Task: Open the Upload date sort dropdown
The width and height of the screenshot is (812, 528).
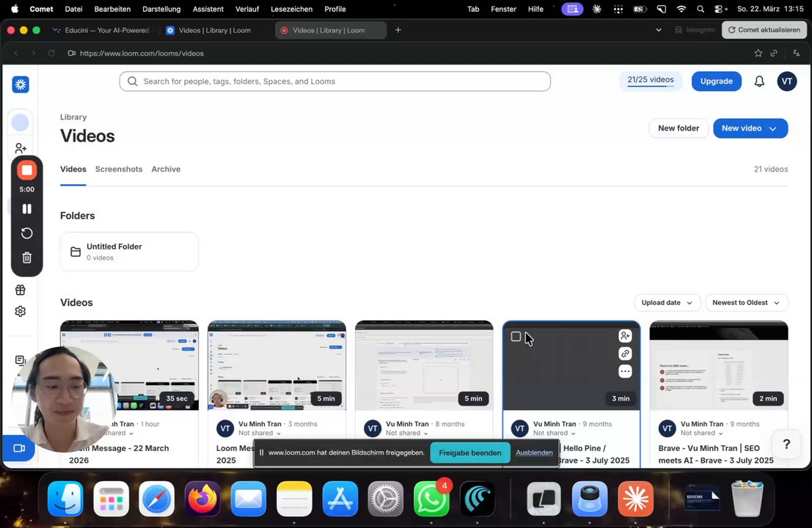Action: (x=667, y=303)
